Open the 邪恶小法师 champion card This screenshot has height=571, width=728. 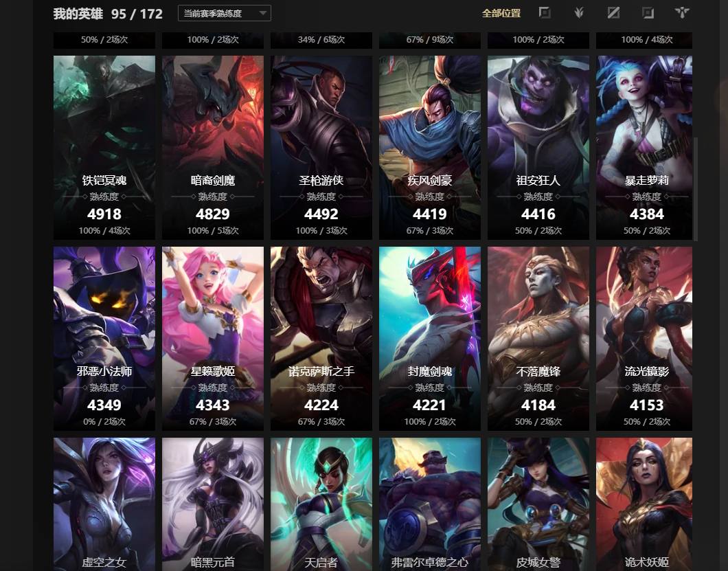(x=104, y=338)
